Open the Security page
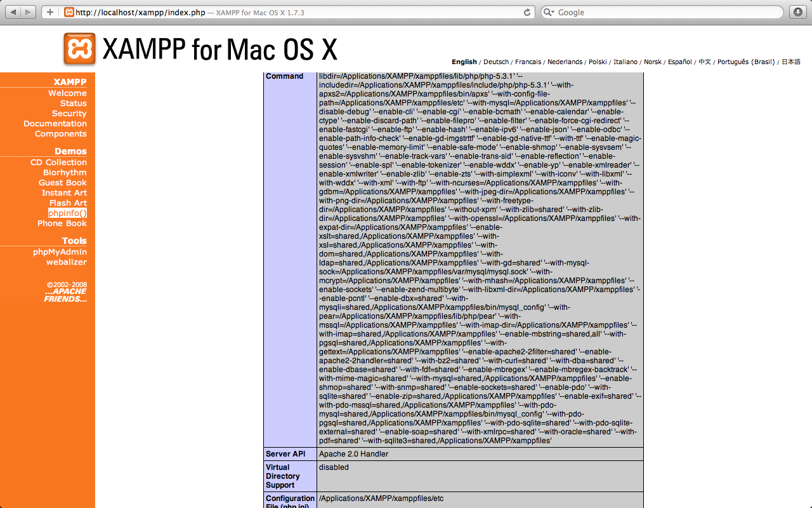 click(69, 114)
